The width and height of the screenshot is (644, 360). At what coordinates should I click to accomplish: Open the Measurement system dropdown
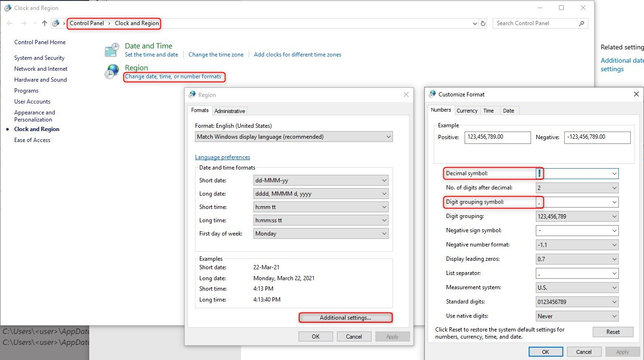[x=614, y=287]
